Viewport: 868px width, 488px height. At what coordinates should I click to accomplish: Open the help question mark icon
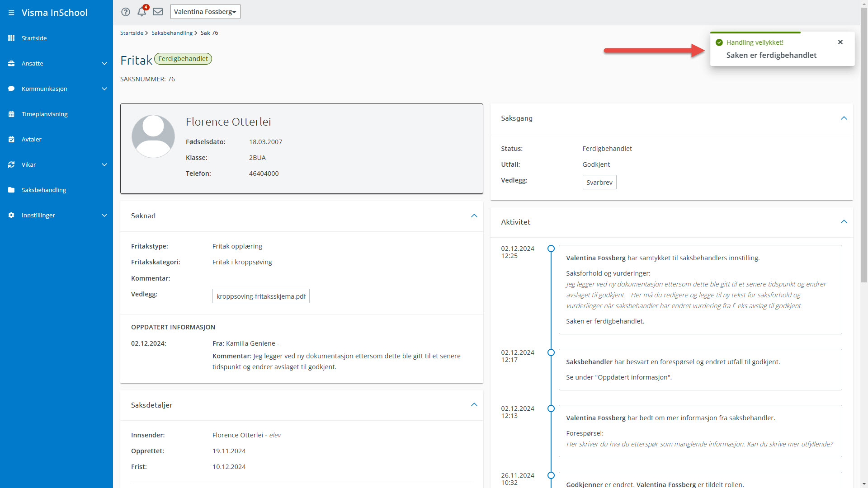126,12
